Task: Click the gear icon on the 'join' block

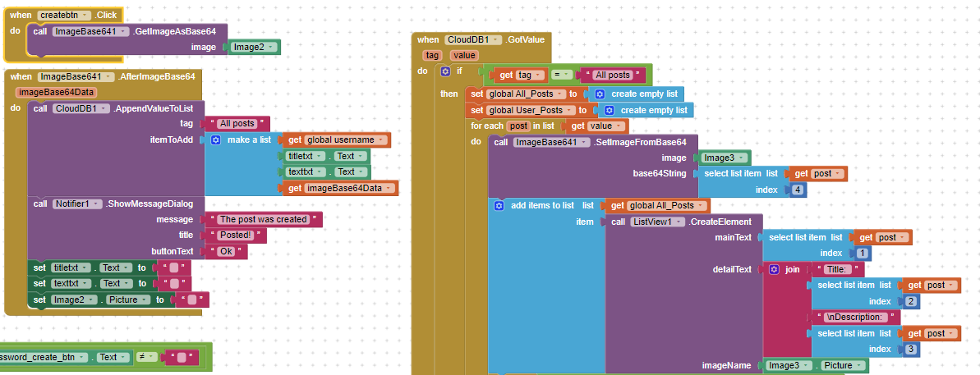Action: pos(775,269)
